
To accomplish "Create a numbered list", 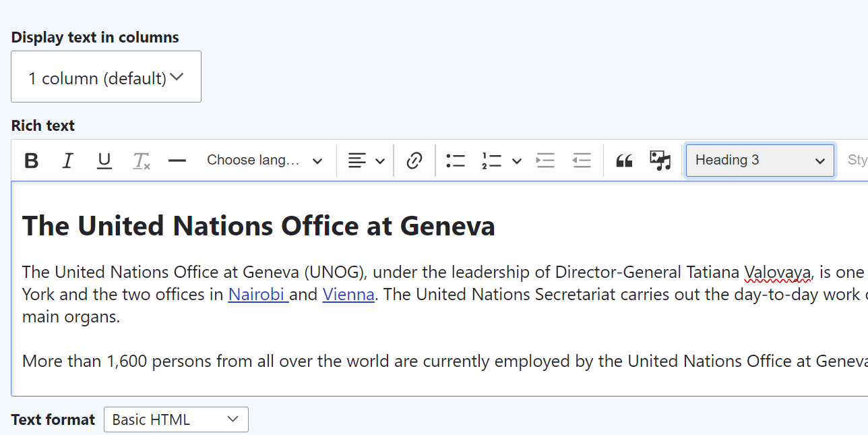I will [492, 160].
